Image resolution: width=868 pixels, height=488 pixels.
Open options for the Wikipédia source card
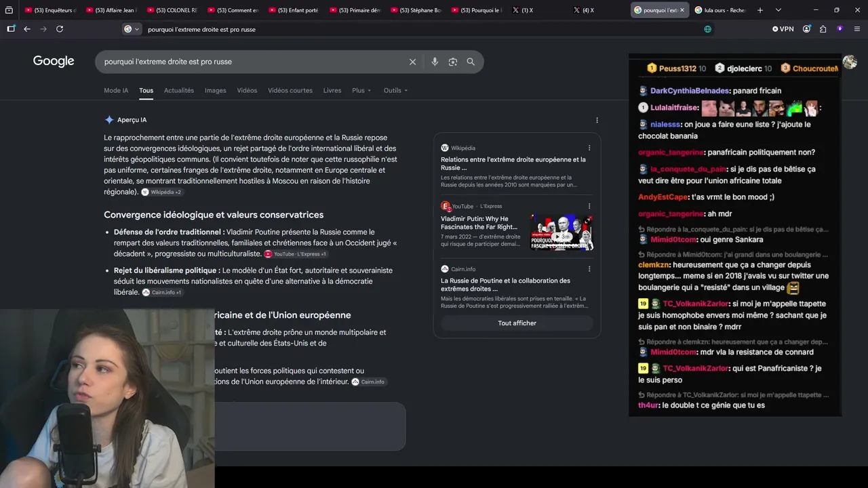pyautogui.click(x=589, y=148)
